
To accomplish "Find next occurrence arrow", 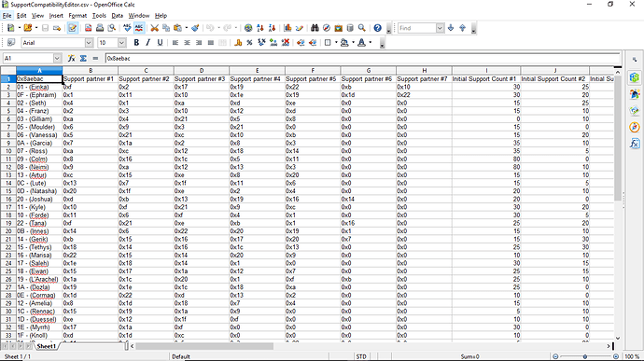I will 451,28.
